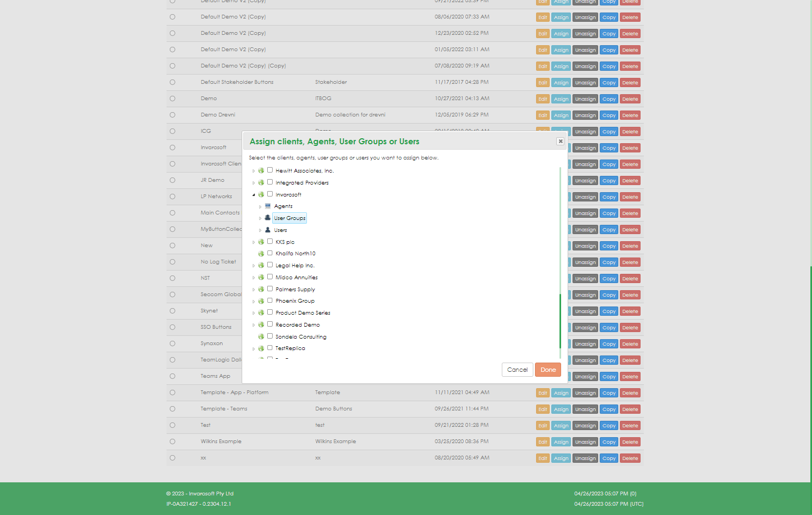Screen dimensions: 812x515
Task: Copy the Default Stakeholder Buttons collection
Action: (x=609, y=83)
